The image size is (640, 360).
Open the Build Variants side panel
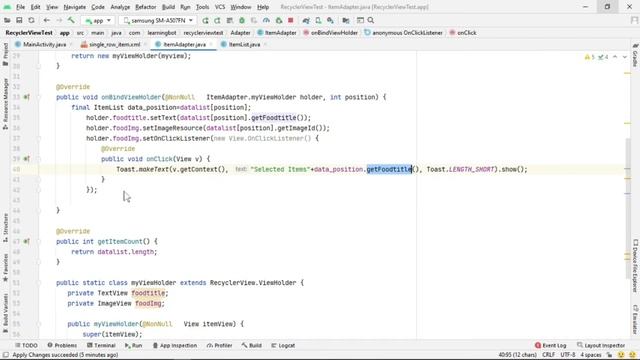click(x=5, y=313)
